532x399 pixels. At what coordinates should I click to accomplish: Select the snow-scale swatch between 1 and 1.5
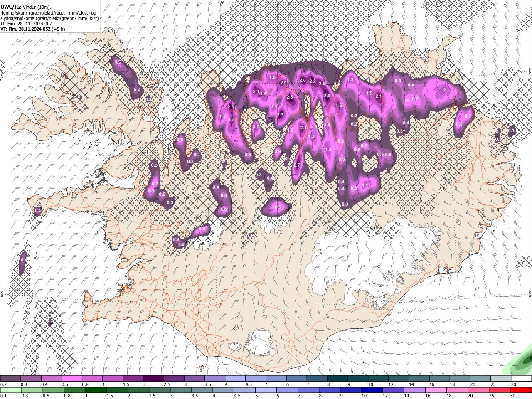(113, 379)
